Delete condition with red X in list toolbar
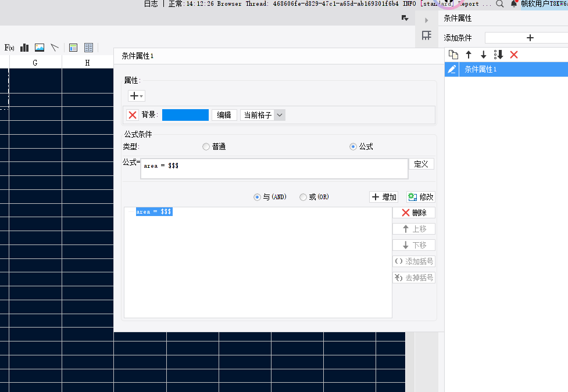The height and width of the screenshot is (392, 568). pyautogui.click(x=514, y=55)
